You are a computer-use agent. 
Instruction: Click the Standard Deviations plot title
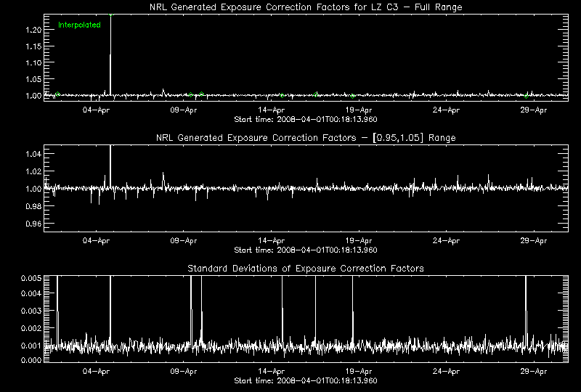[305, 269]
